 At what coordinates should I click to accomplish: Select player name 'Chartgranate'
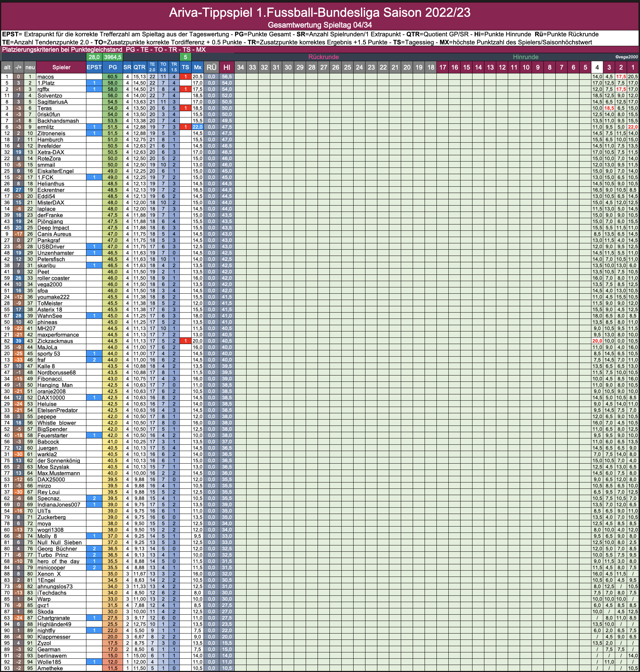(54, 618)
